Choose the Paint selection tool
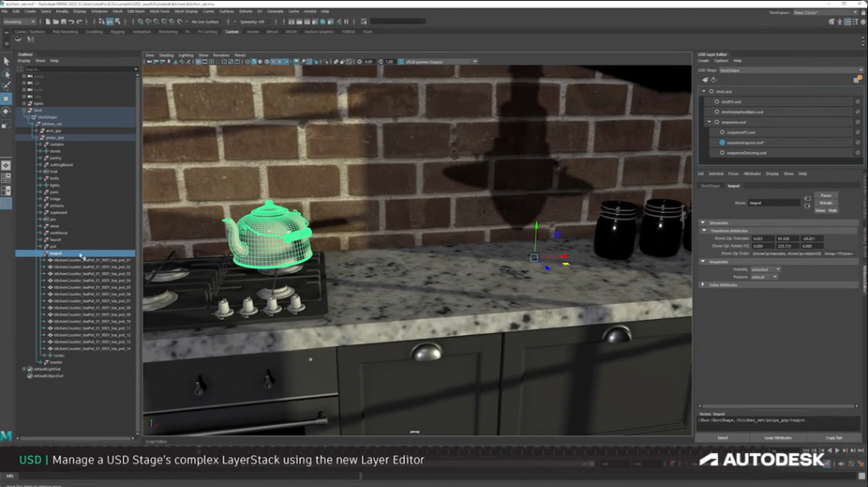Image resolution: width=868 pixels, height=487 pixels. (x=6, y=86)
